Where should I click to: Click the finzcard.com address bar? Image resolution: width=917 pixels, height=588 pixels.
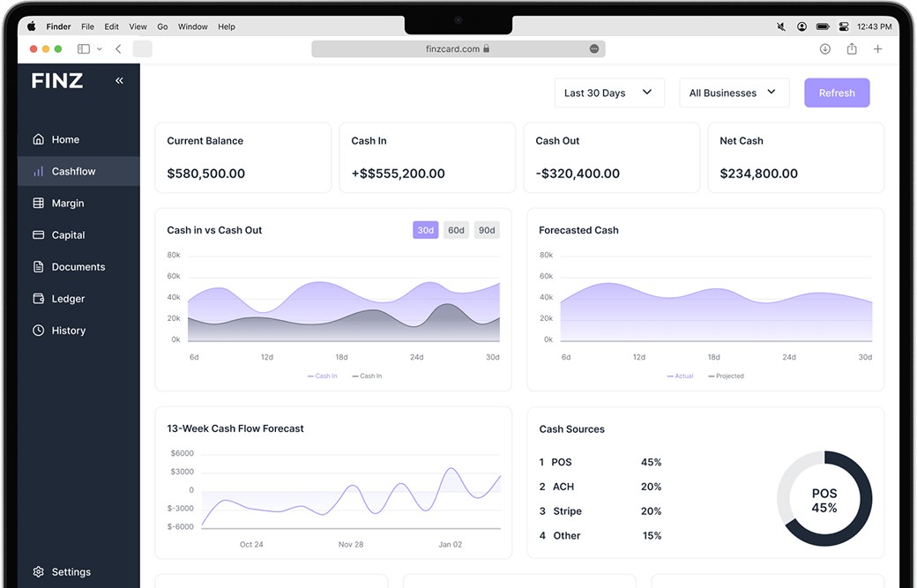(458, 48)
